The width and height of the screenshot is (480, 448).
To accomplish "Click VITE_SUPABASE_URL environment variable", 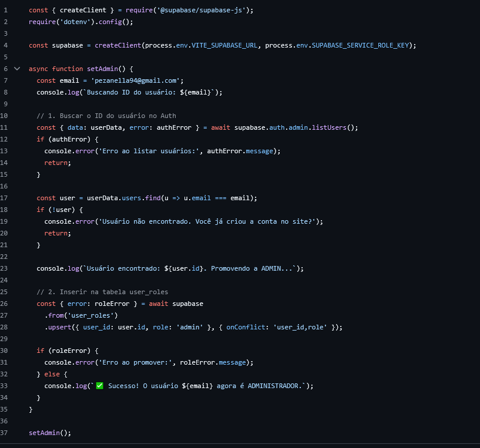I will coord(224,45).
